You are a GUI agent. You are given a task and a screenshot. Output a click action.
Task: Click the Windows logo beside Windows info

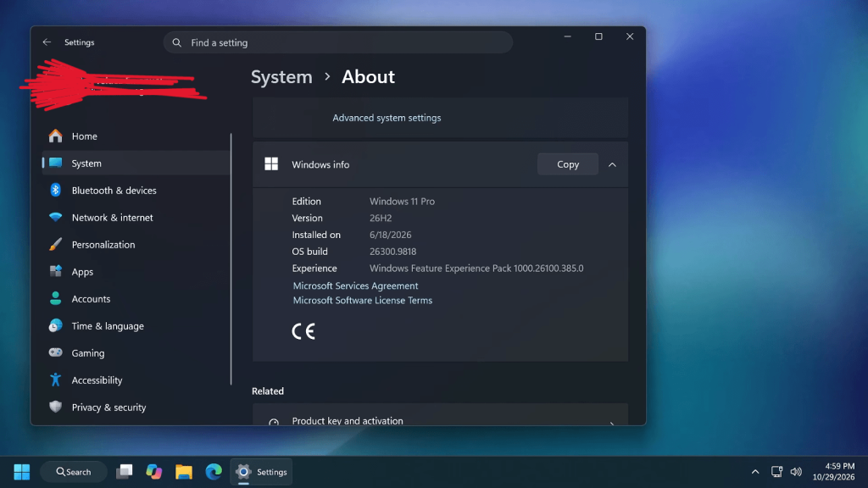(271, 164)
